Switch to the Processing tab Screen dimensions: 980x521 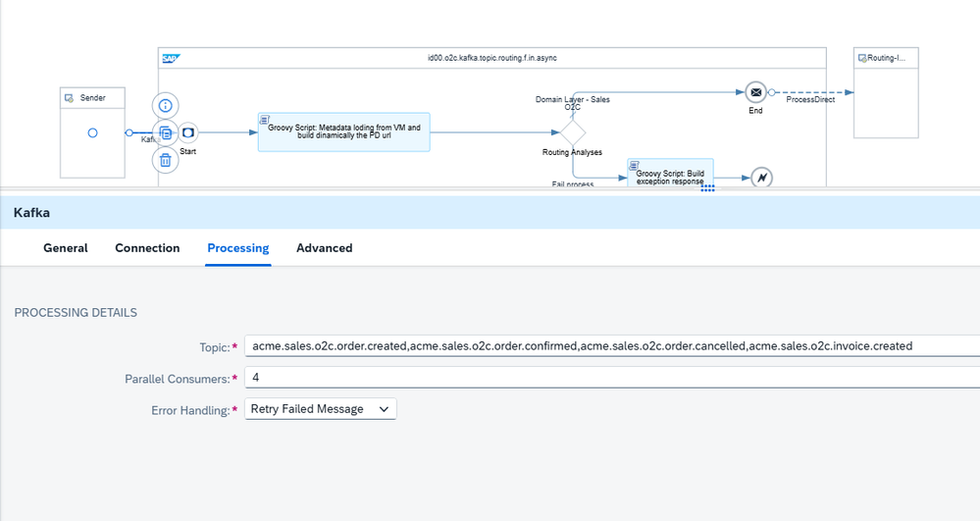(238, 248)
